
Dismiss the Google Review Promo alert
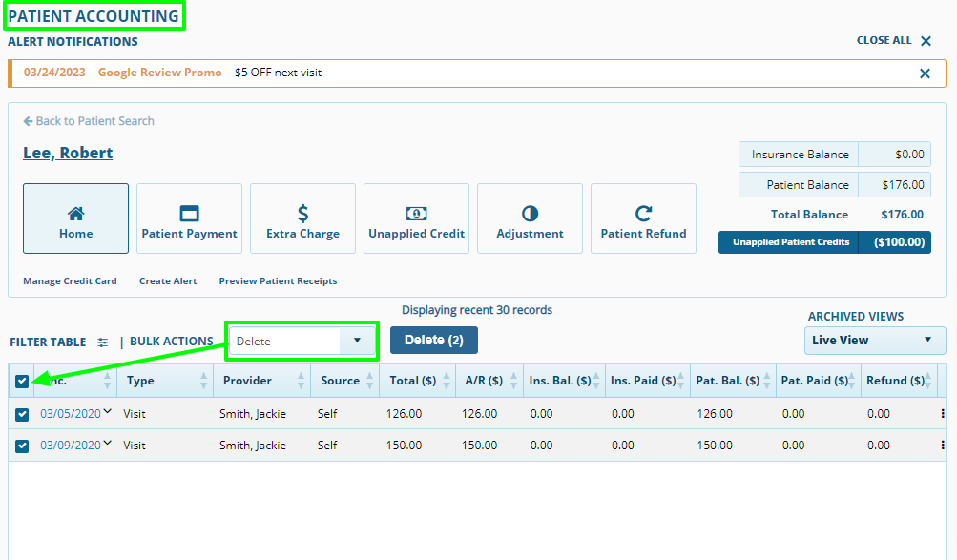(925, 73)
